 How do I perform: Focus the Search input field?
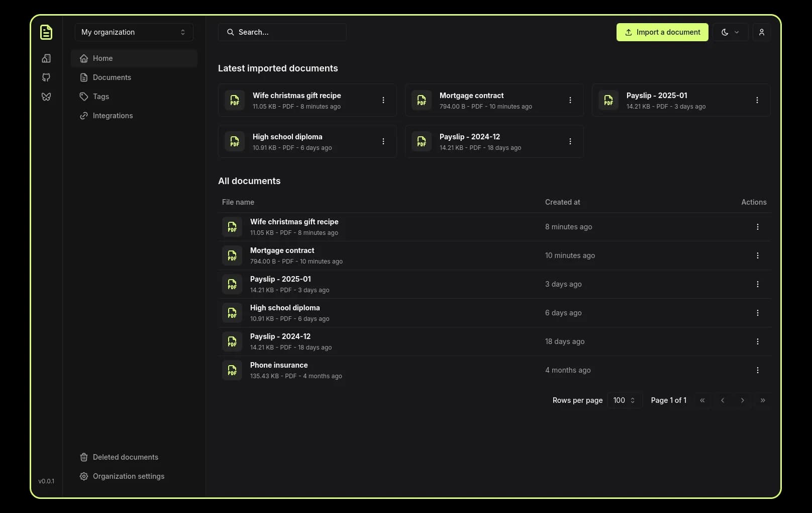click(x=282, y=32)
